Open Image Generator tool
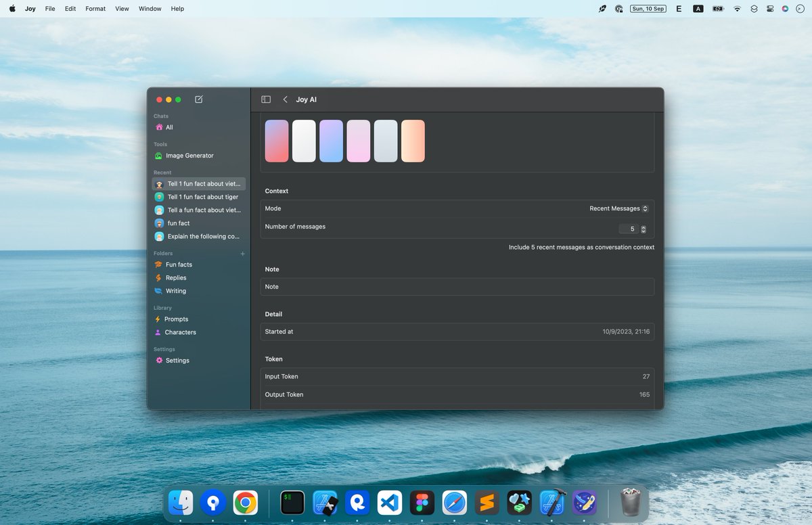 tap(199, 156)
